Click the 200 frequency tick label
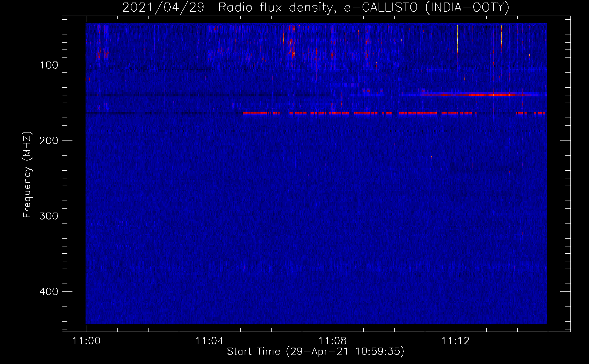589x364 pixels. pyautogui.click(x=49, y=141)
